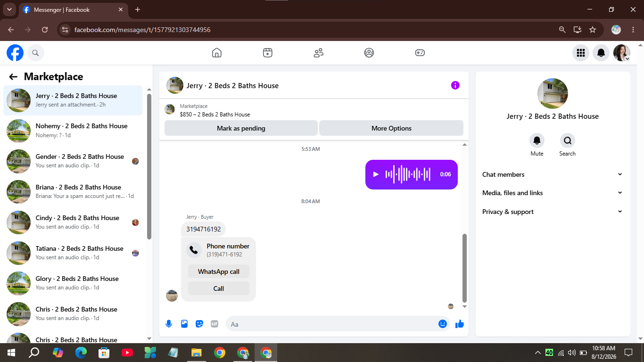Viewport: 644px width, 362px height.
Task: Launch Microsoft Edge from taskbar
Action: pos(81,353)
